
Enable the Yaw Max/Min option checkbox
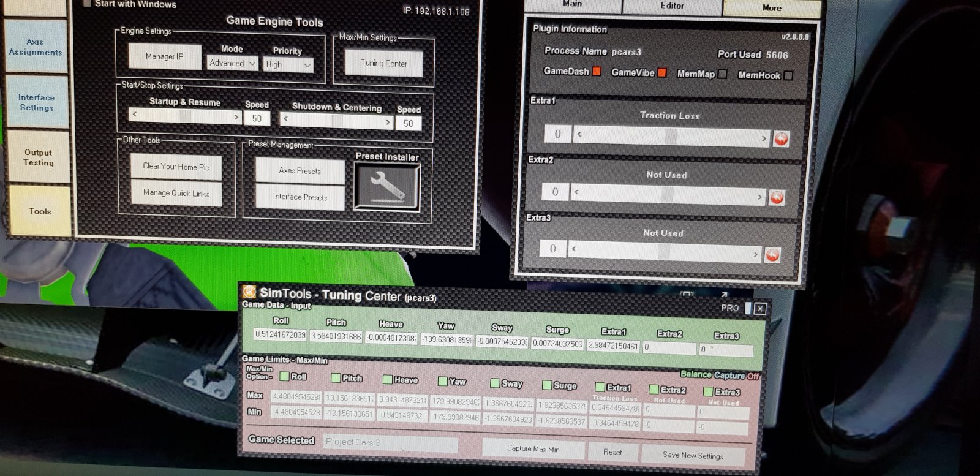pos(442,381)
